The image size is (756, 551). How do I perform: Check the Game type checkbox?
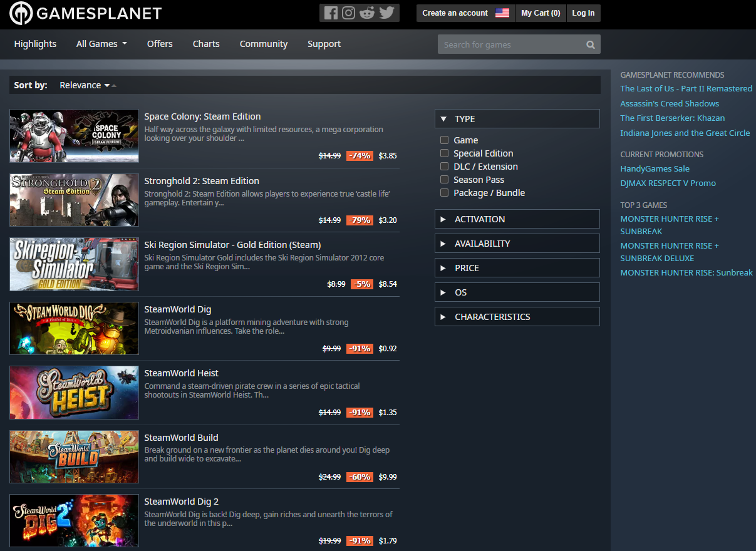tap(444, 140)
